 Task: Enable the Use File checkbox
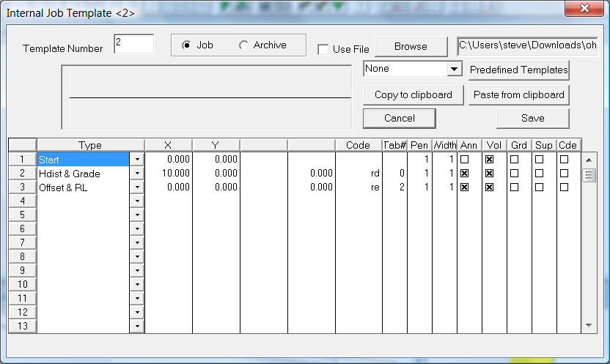[x=323, y=49]
